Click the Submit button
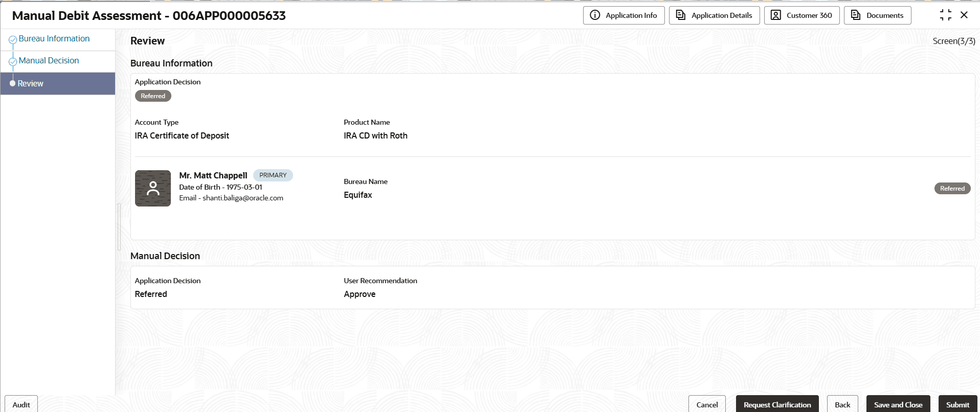The image size is (980, 412). 957,404
